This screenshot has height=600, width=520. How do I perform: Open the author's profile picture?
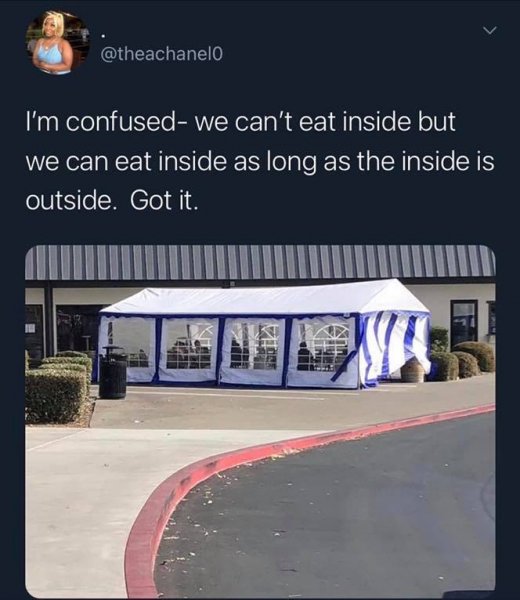coord(58,42)
